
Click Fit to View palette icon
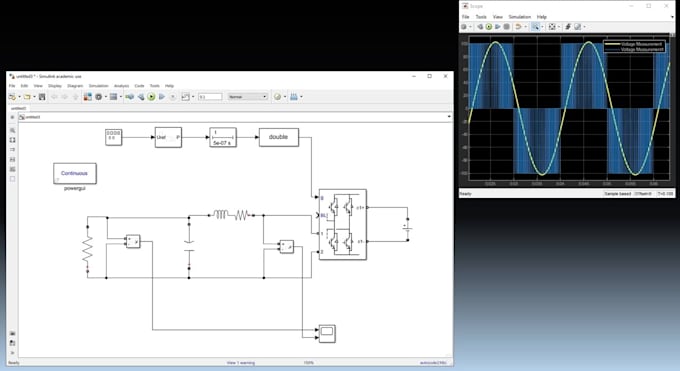(13, 140)
